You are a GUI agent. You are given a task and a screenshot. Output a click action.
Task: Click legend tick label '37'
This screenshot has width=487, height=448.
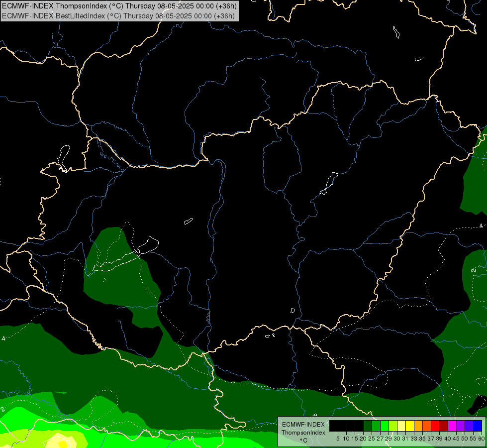point(431,439)
